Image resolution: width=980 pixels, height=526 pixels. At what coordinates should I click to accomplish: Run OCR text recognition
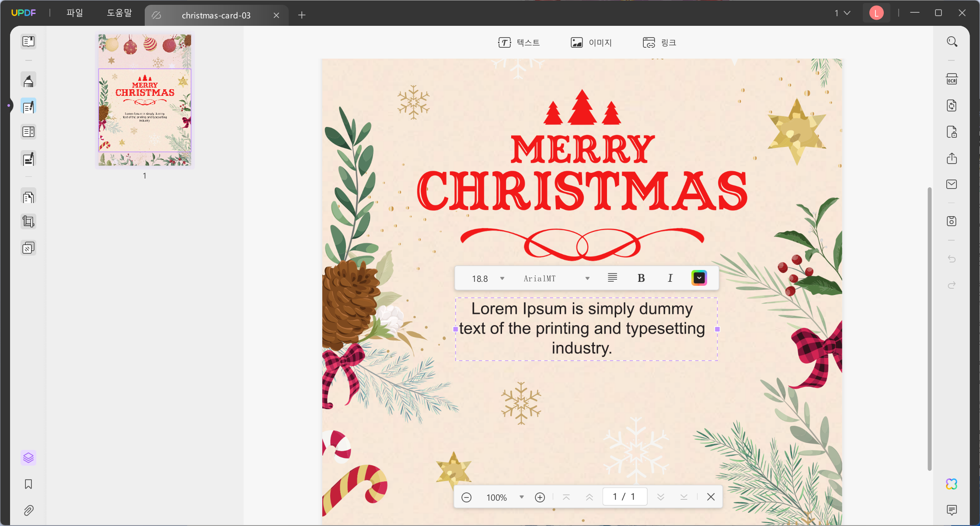[952, 80]
